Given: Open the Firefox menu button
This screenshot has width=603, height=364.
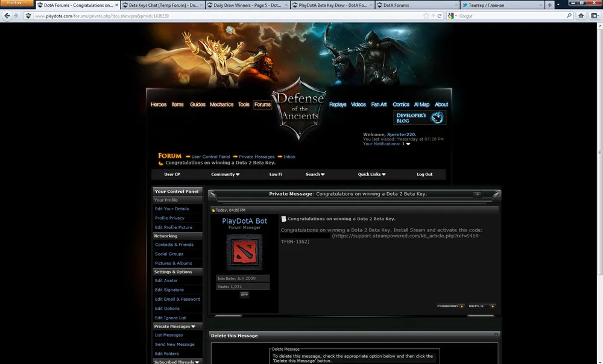Looking at the screenshot, I should [16, 2].
